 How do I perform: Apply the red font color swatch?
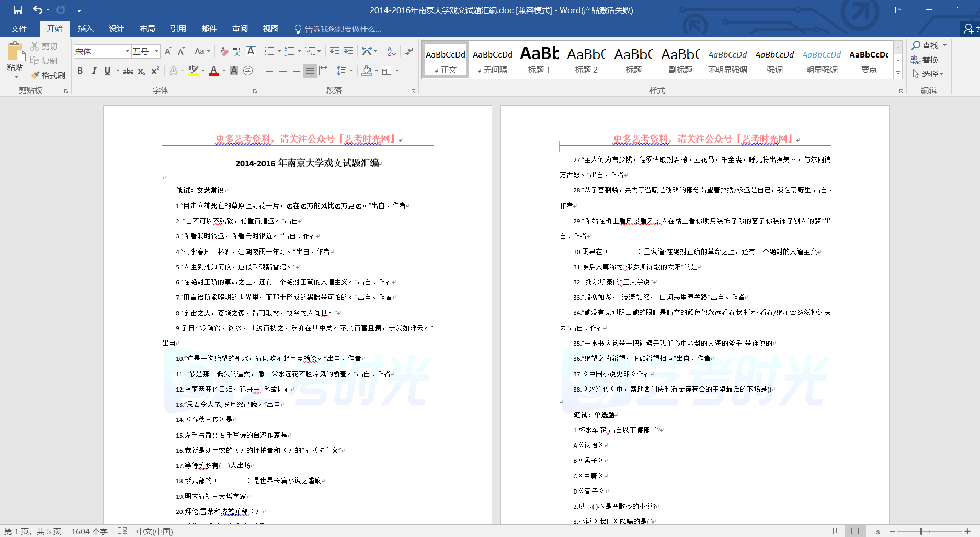point(214,71)
